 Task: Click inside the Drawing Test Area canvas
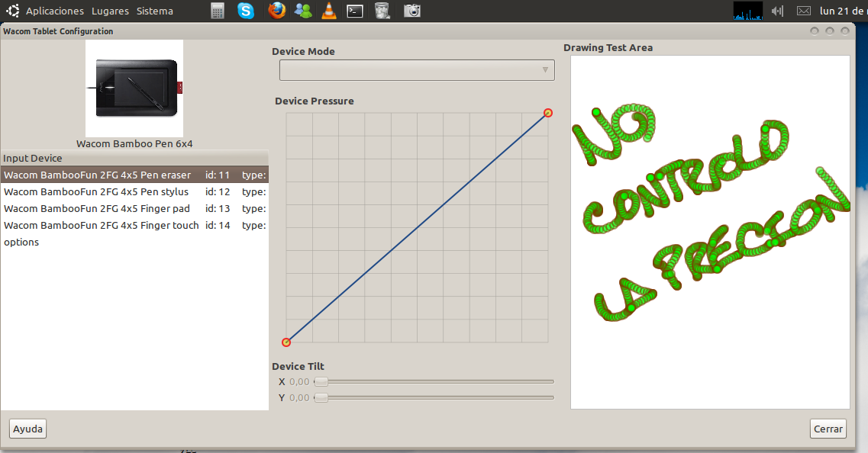pyautogui.click(x=710, y=233)
